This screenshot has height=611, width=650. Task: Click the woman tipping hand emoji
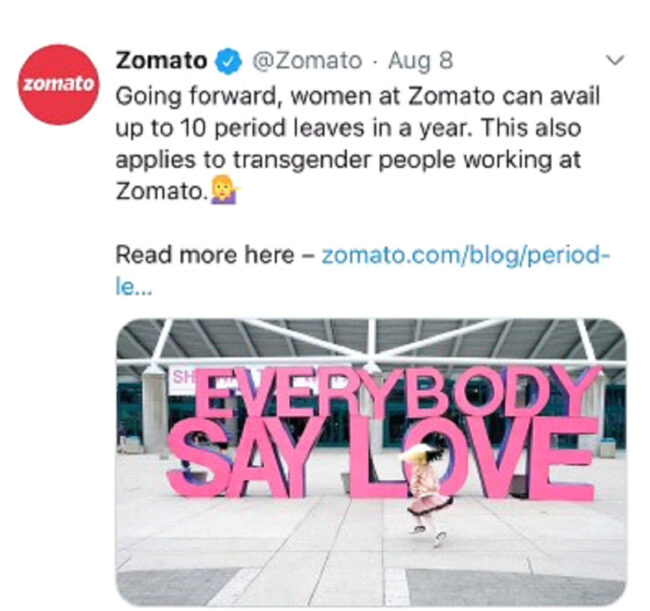pyautogui.click(x=226, y=190)
